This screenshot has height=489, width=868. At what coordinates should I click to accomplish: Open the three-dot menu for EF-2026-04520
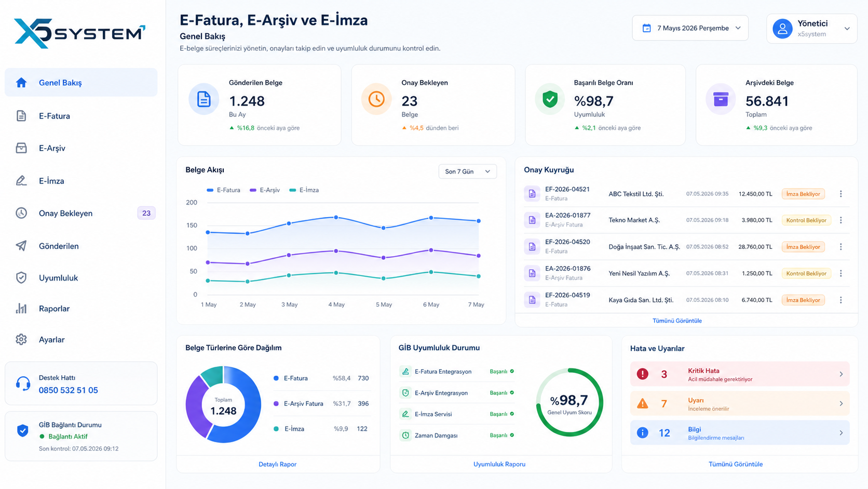pos(841,247)
